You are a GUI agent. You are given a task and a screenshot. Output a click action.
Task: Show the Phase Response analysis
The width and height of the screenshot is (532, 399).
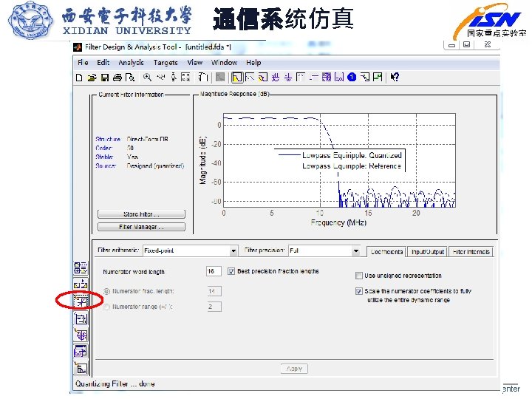click(250, 78)
